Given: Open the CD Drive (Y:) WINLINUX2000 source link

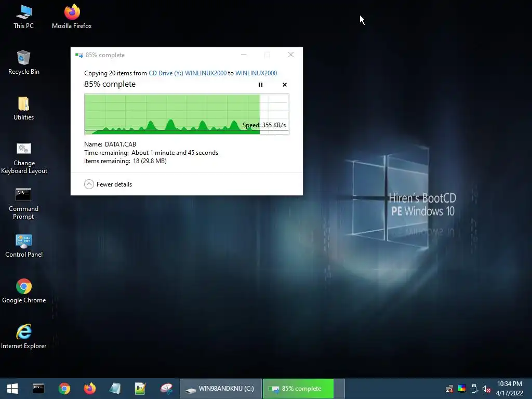Looking at the screenshot, I should click(187, 73).
